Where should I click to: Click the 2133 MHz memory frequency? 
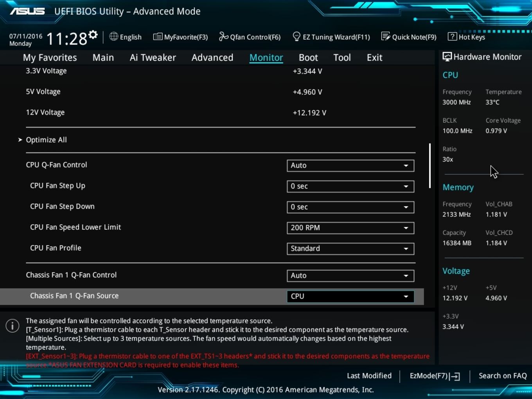457,214
